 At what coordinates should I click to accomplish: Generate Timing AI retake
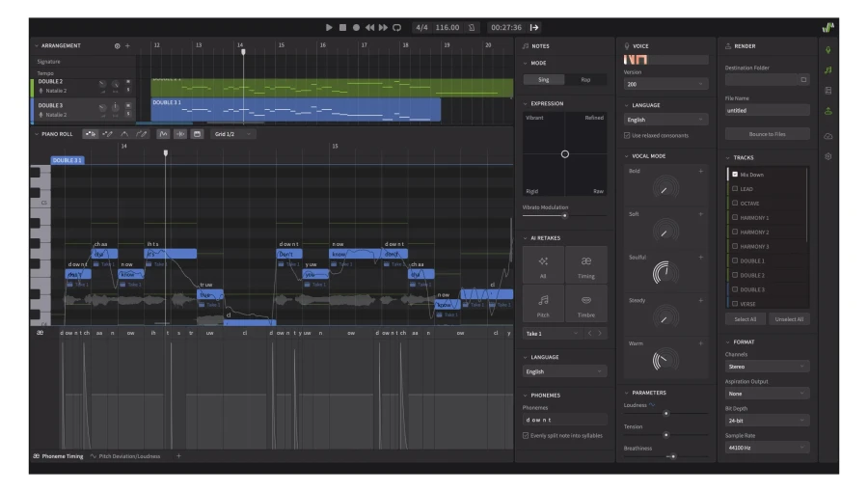(586, 265)
